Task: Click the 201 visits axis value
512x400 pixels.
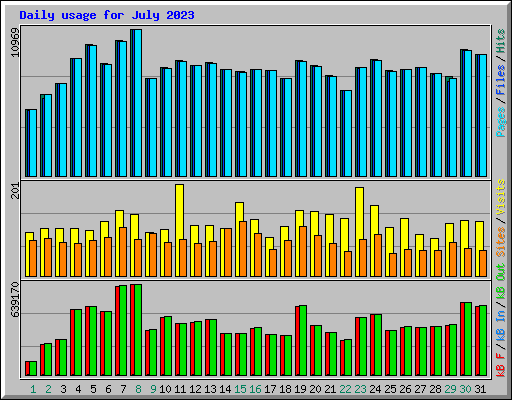Action: [15, 191]
